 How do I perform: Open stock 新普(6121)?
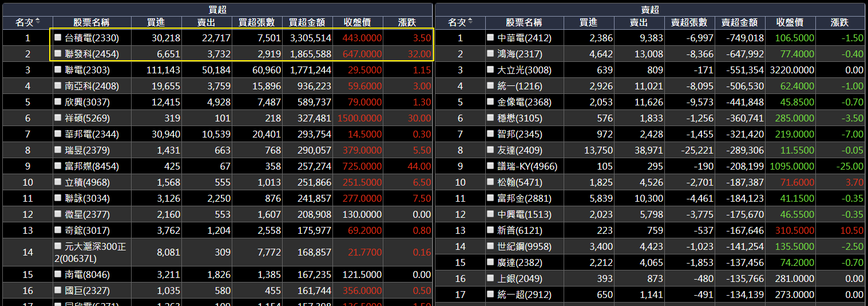coord(520,230)
